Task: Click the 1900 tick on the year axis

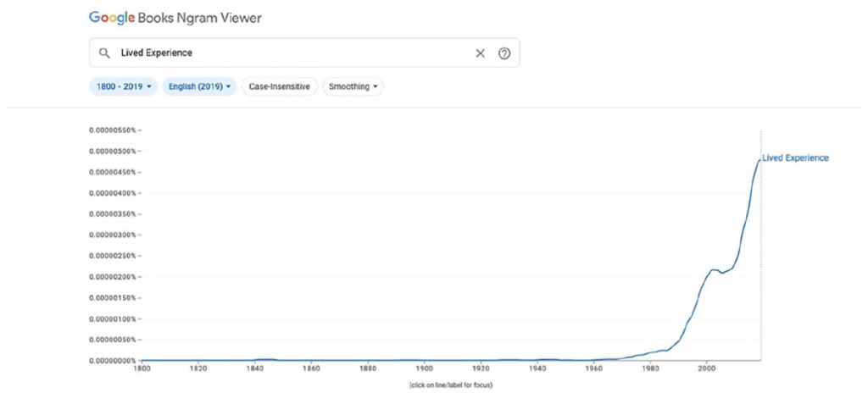Action: [424, 367]
